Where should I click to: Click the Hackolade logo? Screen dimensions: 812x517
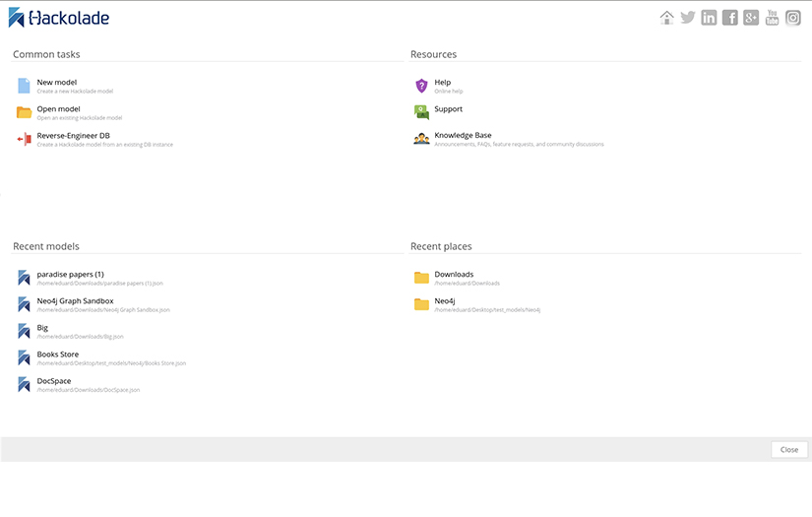coord(58,18)
